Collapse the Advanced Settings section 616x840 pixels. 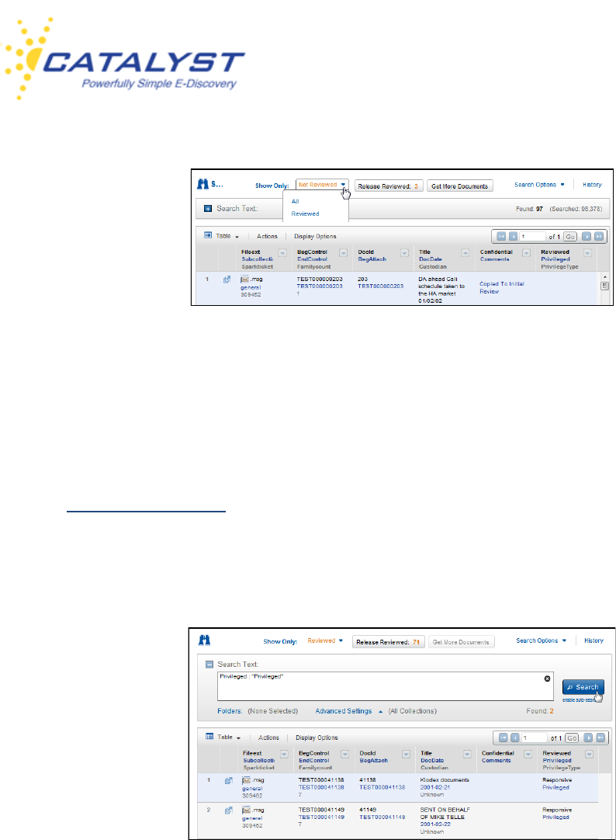coord(348,711)
